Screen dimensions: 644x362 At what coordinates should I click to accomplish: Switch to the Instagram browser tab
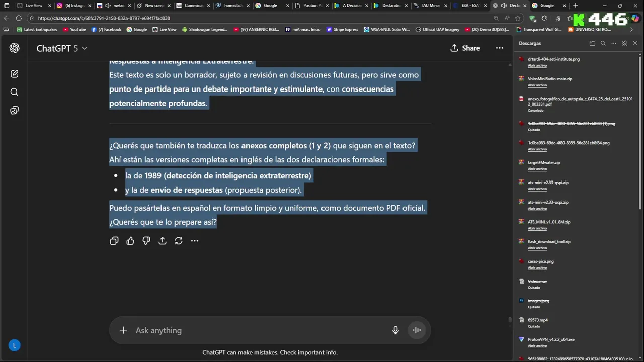73,6
